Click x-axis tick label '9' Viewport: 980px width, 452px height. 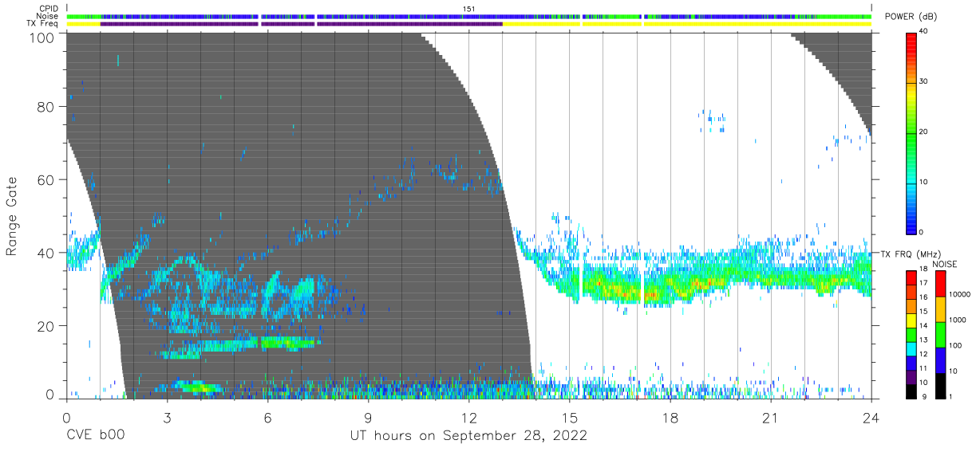[368, 419]
